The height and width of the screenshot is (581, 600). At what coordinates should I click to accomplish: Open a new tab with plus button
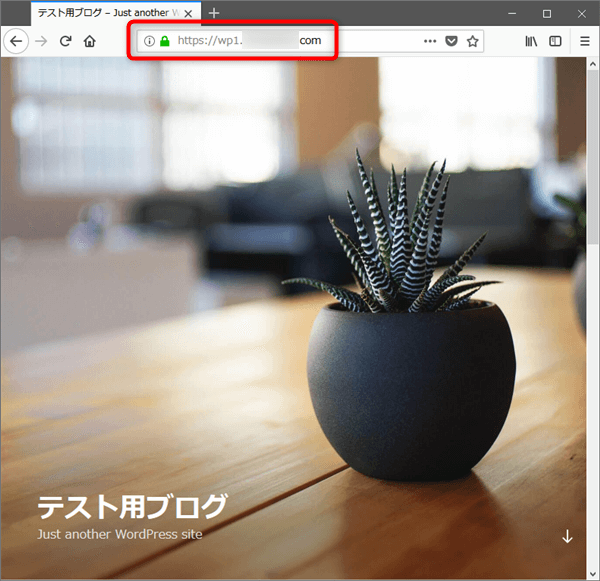tap(214, 13)
